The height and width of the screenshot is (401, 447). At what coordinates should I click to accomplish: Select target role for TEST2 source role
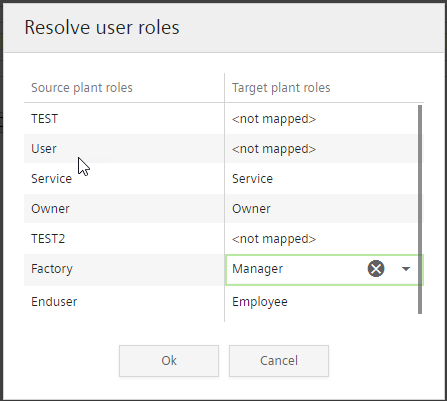[321, 239]
